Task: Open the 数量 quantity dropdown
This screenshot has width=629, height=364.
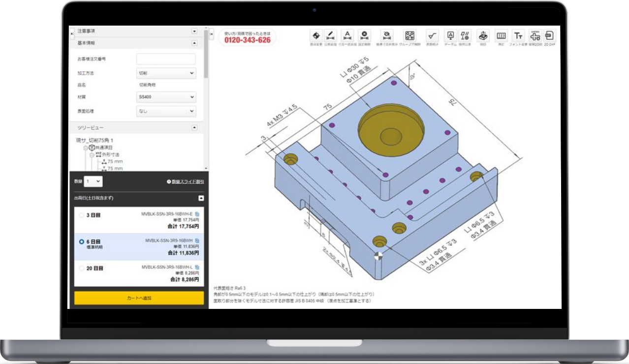Action: (93, 182)
